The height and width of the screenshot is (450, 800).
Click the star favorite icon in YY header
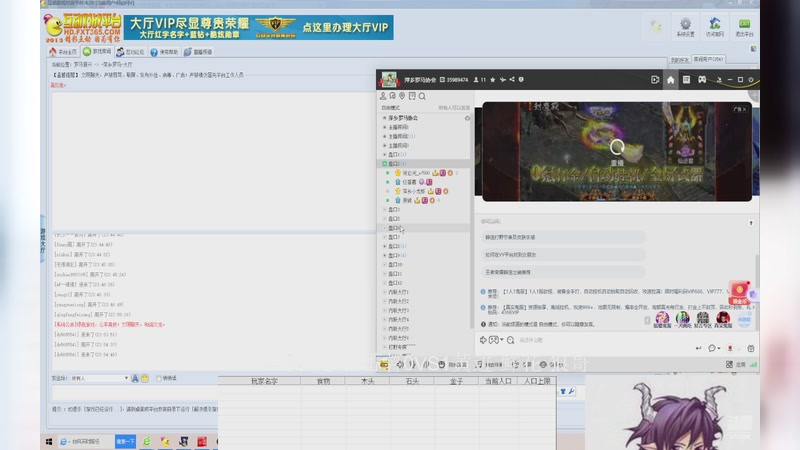[492, 80]
